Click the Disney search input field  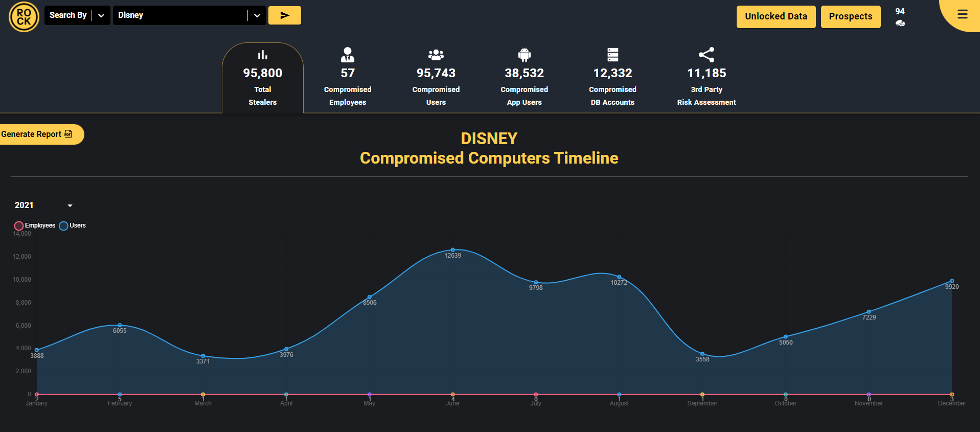tap(180, 15)
